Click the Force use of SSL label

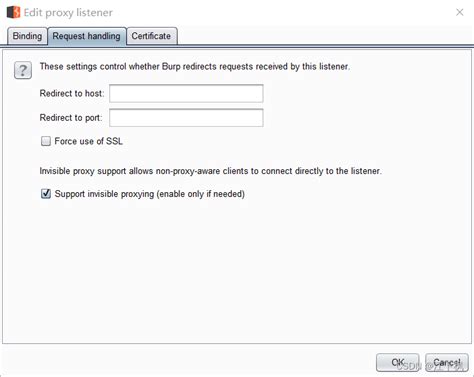tap(89, 141)
